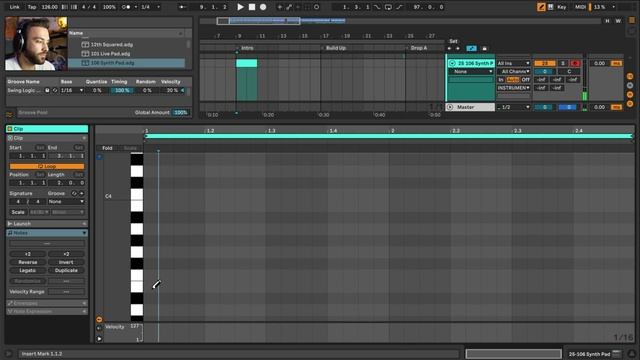The height and width of the screenshot is (360, 640).
Task: Open the computer MIDI keyboard icon
Action: pos(551,7)
